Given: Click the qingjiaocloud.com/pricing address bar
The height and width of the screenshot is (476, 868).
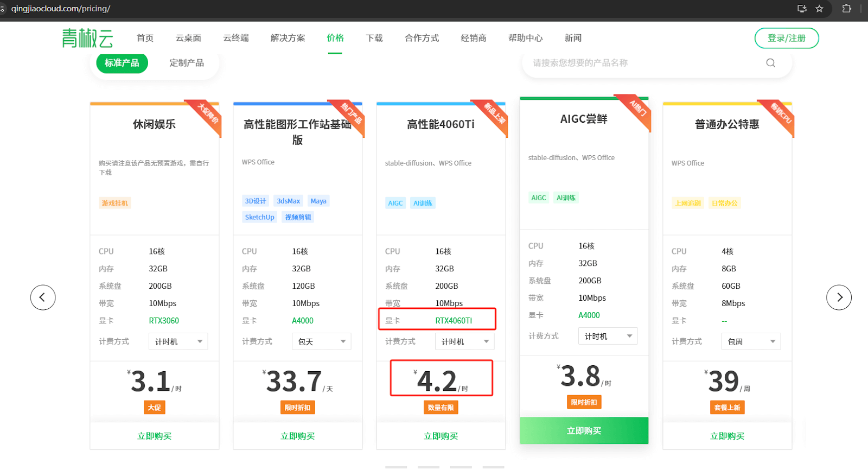Looking at the screenshot, I should pos(61,9).
